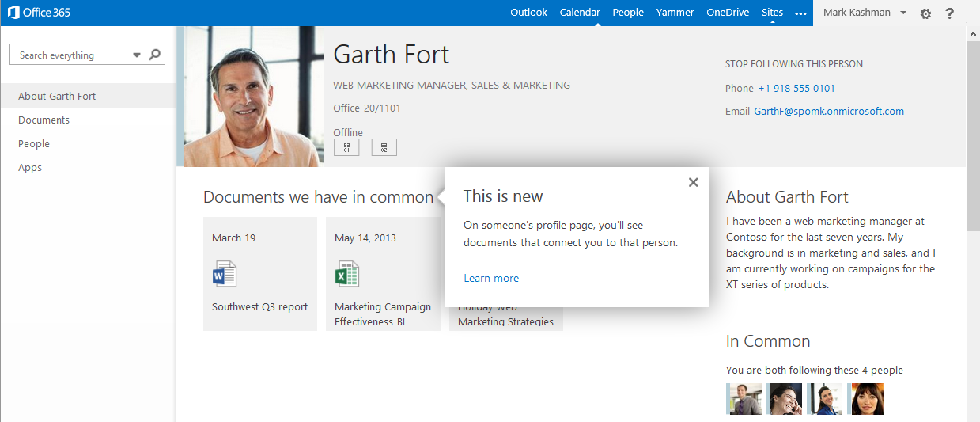Click the second contact action icon under Offline

point(384,147)
